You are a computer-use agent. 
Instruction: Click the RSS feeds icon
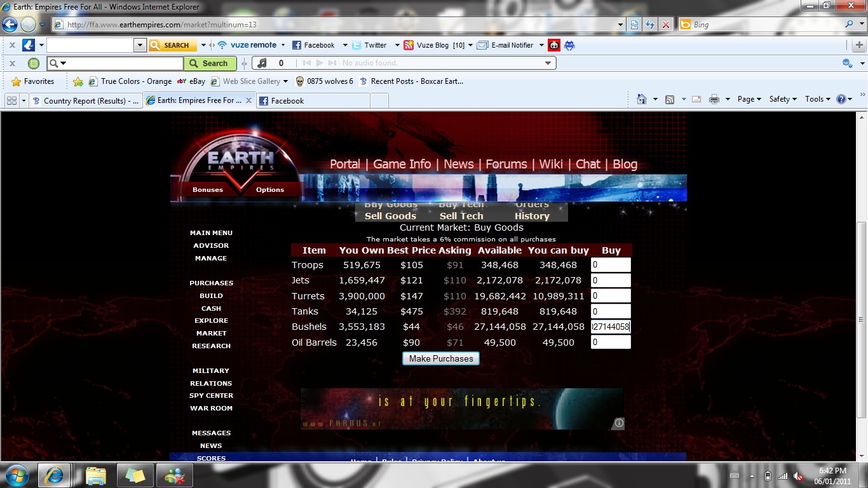point(669,99)
